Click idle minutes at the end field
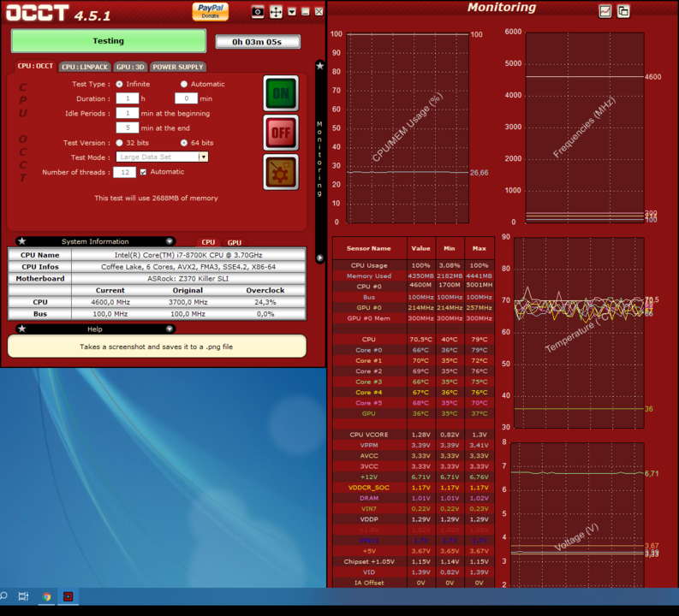 (x=128, y=128)
